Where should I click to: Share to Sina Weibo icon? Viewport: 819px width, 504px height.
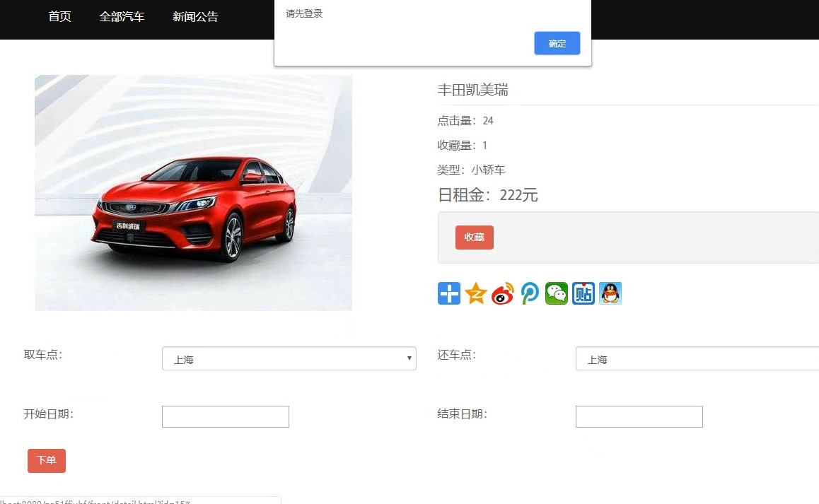[502, 293]
